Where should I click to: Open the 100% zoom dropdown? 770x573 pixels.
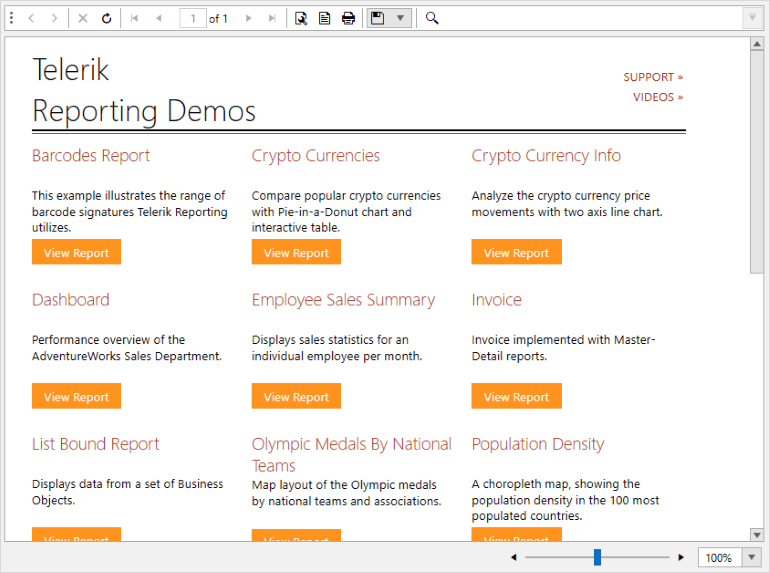point(752,557)
